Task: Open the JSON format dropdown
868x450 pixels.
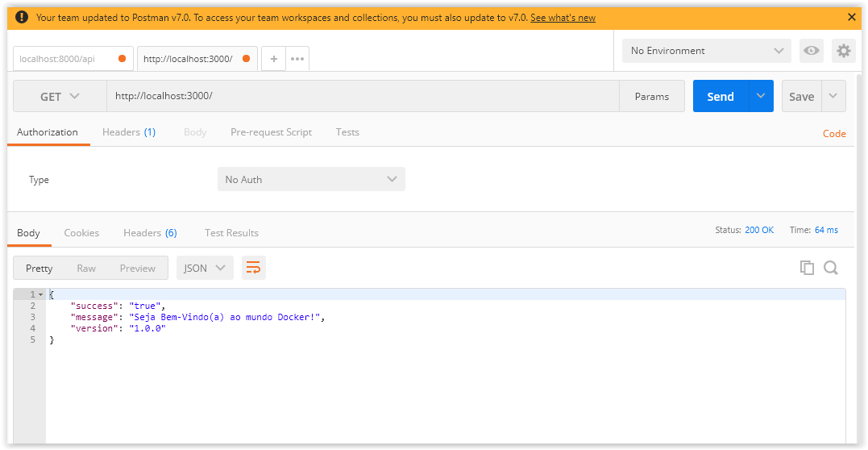Action: [205, 268]
